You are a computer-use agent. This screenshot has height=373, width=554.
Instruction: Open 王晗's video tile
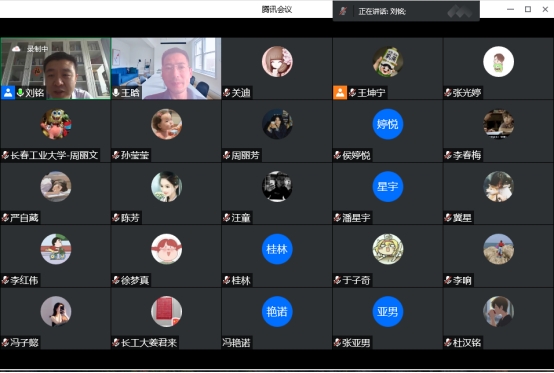[166, 69]
